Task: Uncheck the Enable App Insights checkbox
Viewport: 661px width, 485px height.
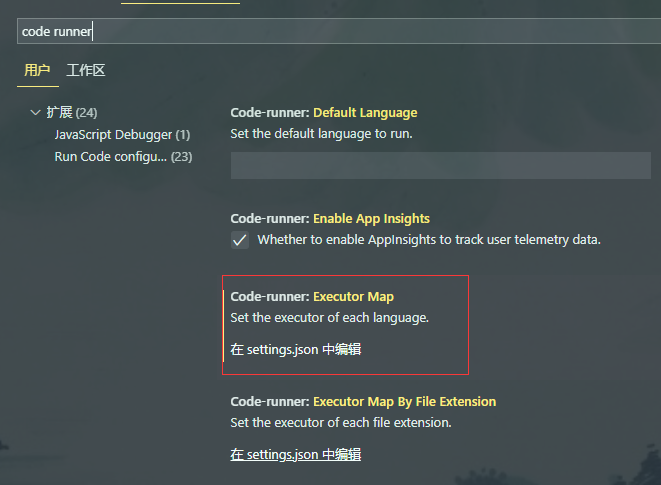Action: [x=240, y=240]
